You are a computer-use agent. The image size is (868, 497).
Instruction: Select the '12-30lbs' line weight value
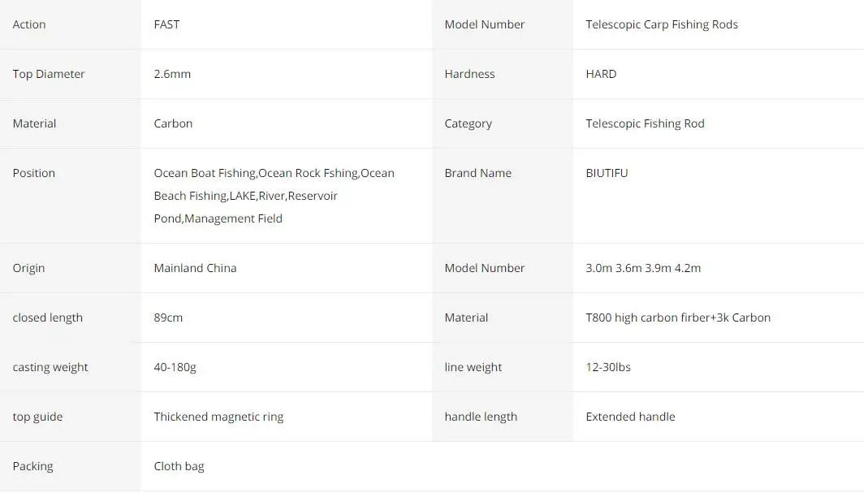click(x=608, y=367)
